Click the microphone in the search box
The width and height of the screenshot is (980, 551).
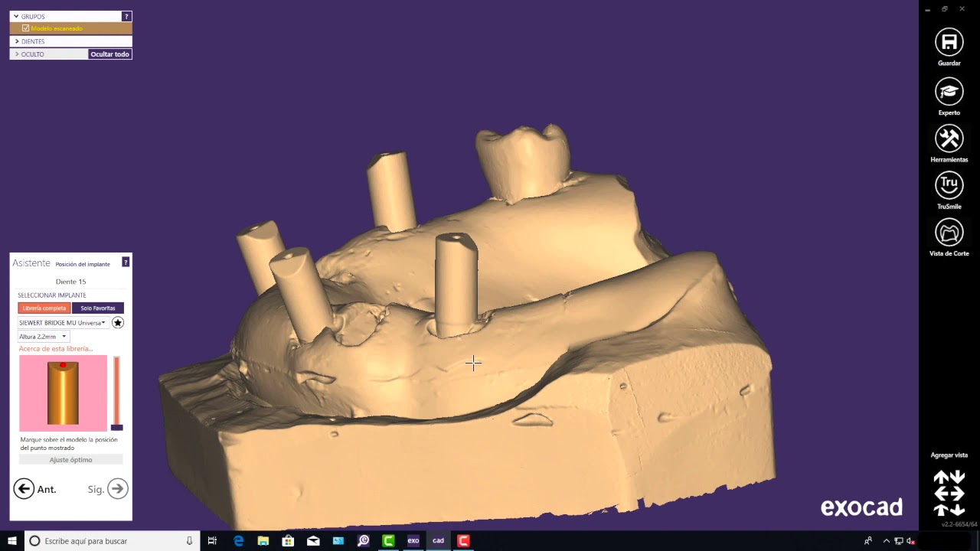[x=189, y=541]
